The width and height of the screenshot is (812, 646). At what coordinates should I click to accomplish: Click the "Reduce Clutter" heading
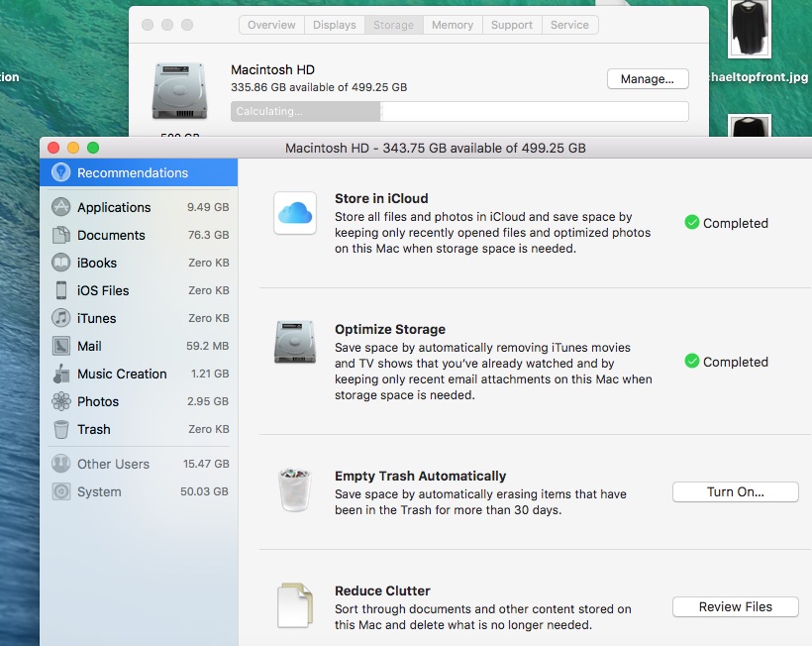pos(382,591)
